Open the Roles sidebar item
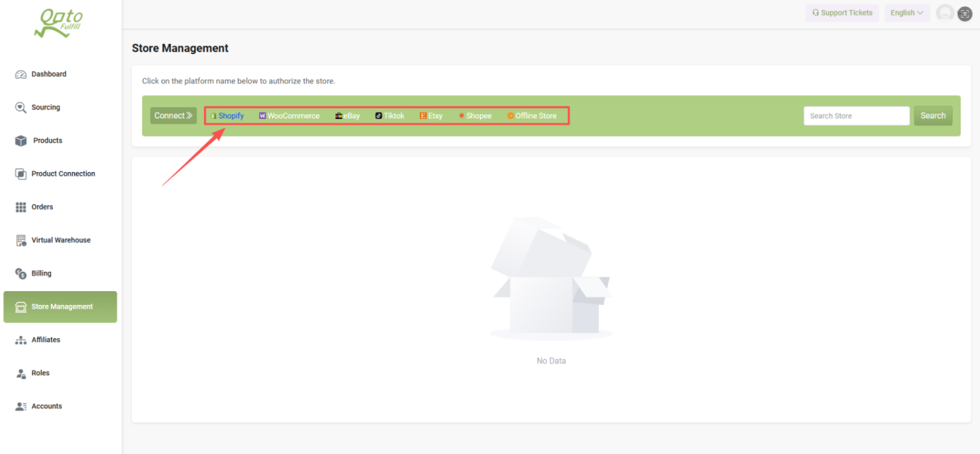Image resolution: width=980 pixels, height=454 pixels. [x=40, y=373]
